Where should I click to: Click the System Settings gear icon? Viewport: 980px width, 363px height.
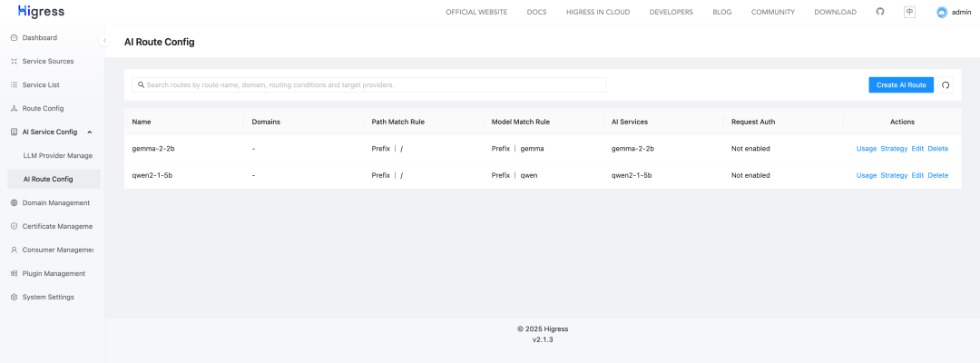click(x=15, y=298)
